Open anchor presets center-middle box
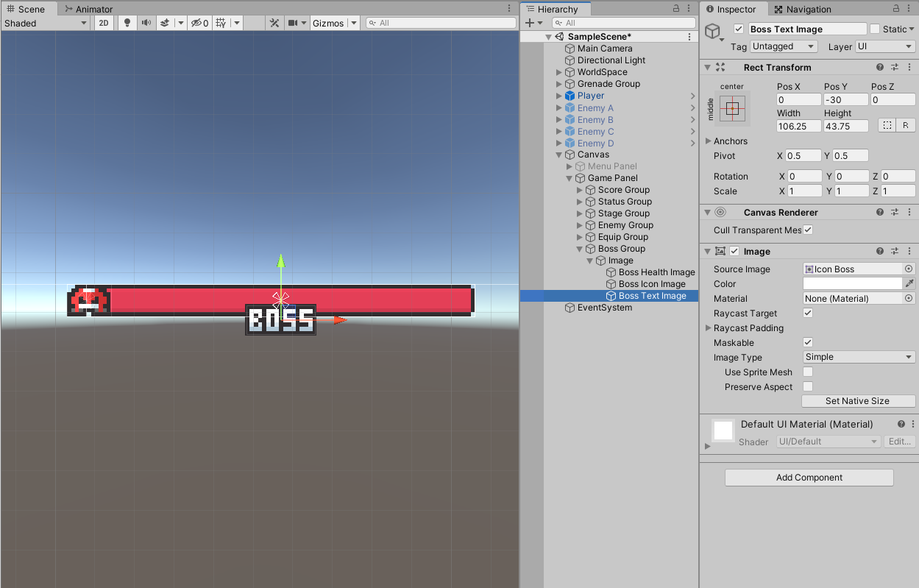Screen dimensions: 919x588 click(x=732, y=109)
